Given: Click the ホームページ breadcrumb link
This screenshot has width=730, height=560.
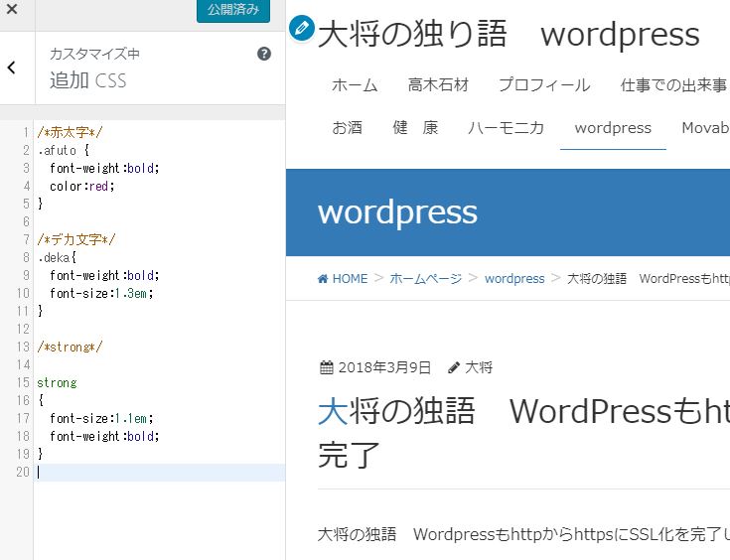Looking at the screenshot, I should (425, 279).
